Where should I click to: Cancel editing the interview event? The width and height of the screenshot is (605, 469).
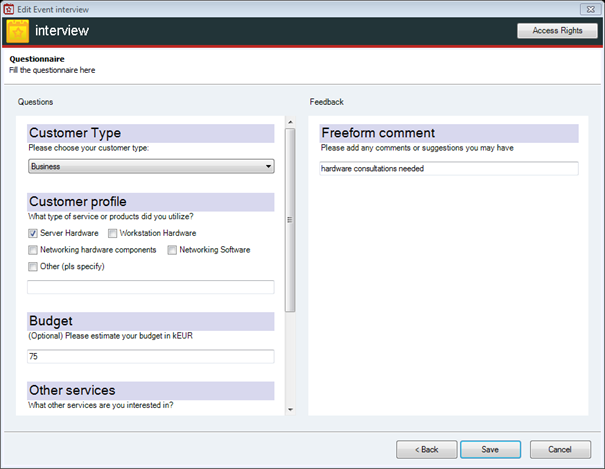click(560, 450)
